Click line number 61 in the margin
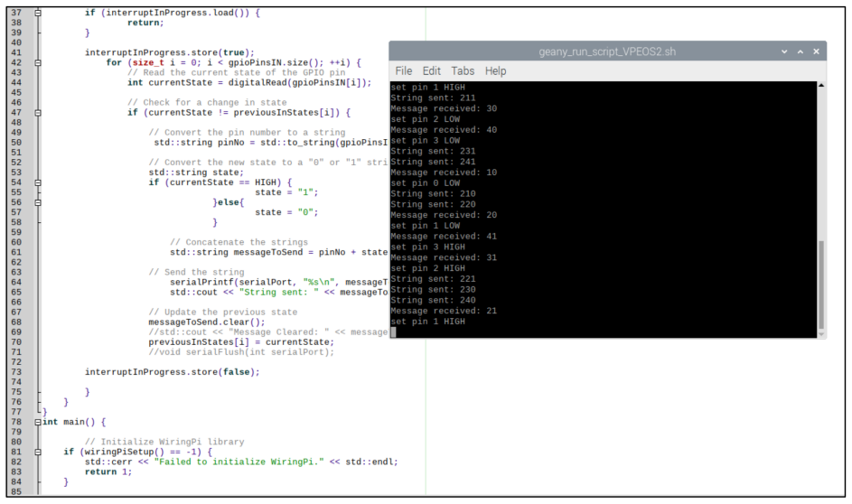852x504 pixels. (x=16, y=253)
